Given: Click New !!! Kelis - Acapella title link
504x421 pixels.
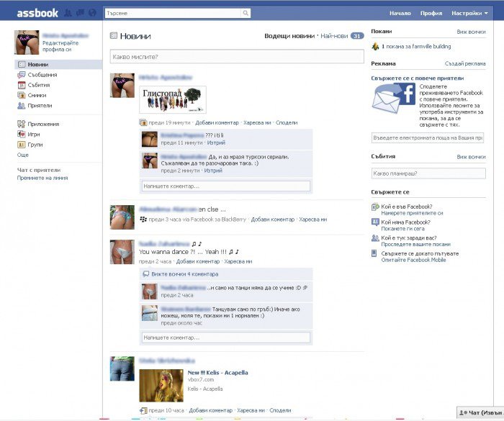Looking at the screenshot, I should pyautogui.click(x=217, y=373).
